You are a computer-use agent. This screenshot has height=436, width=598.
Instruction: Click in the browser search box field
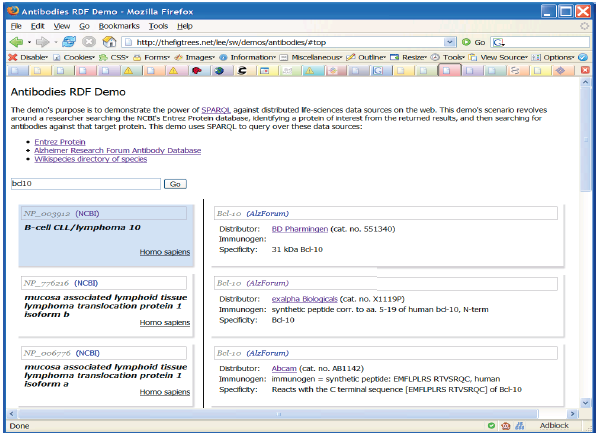547,42
